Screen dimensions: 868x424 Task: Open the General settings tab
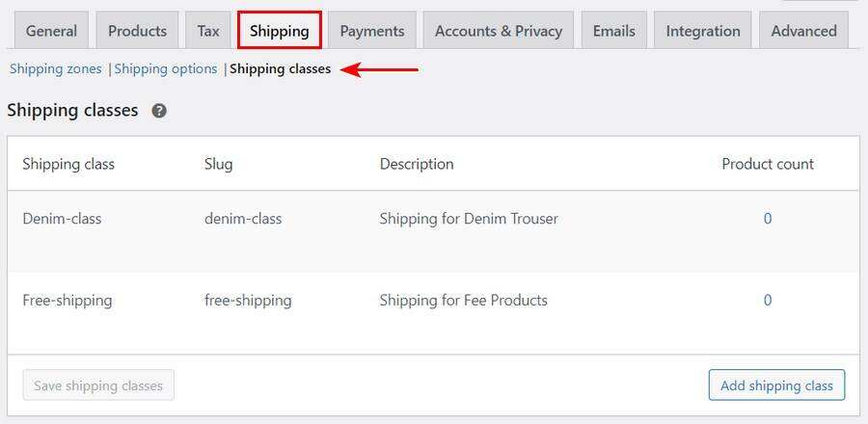pyautogui.click(x=51, y=31)
